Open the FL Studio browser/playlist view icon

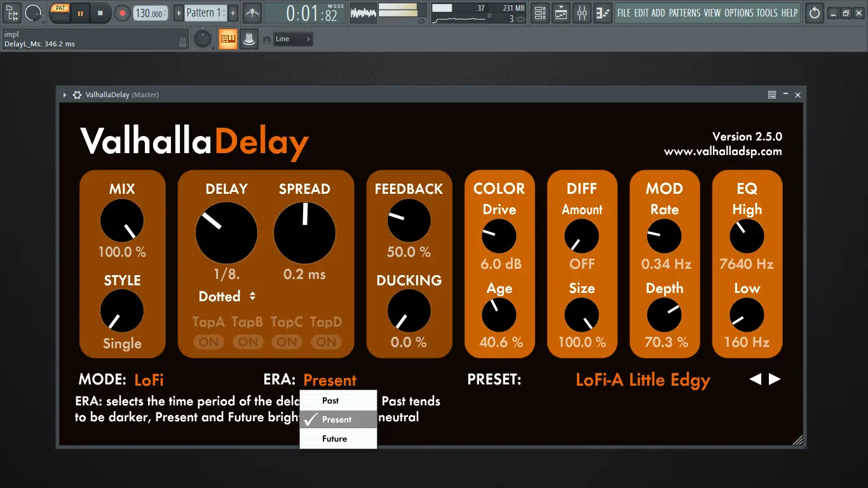[x=12, y=12]
